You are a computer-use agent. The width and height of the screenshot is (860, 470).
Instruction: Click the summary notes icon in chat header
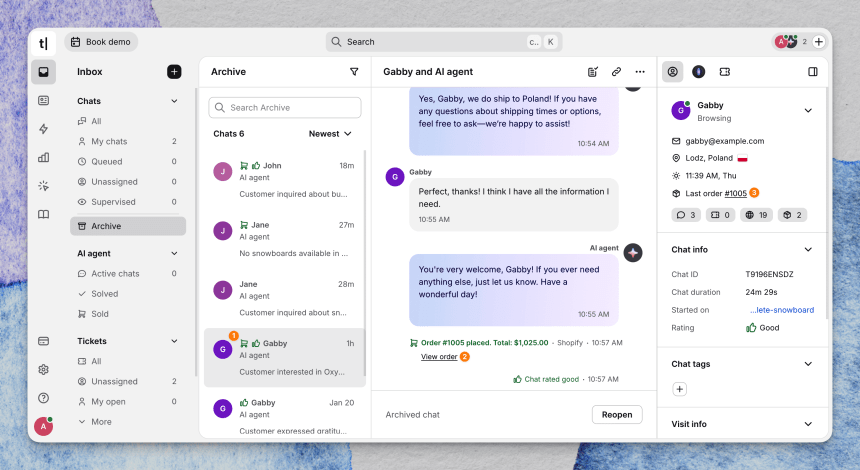click(x=592, y=72)
